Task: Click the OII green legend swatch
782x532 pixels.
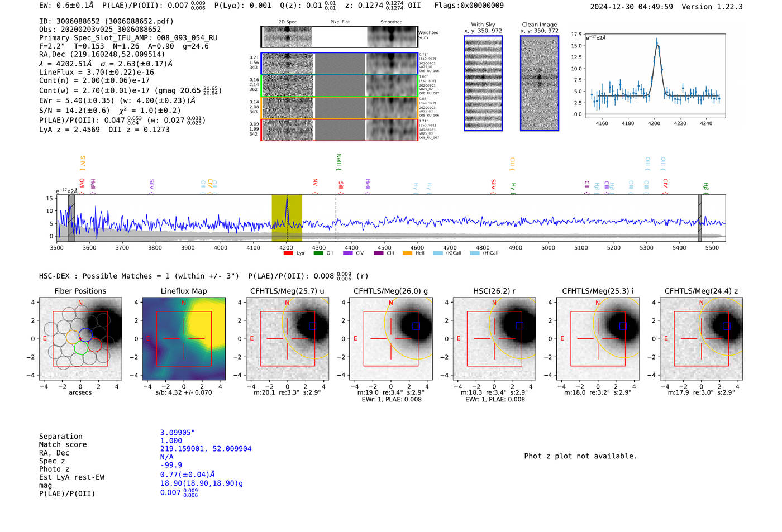Action: pyautogui.click(x=318, y=253)
